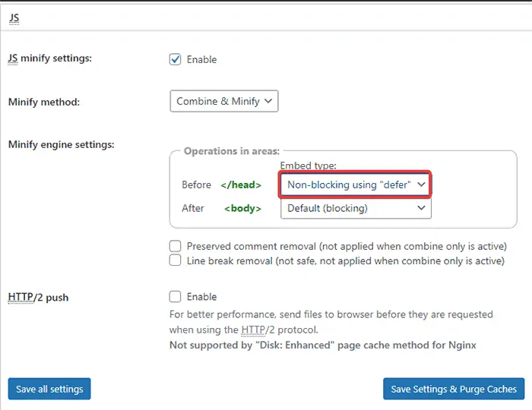Open the After <body> embed type dropdown
532x410 pixels.
click(355, 208)
